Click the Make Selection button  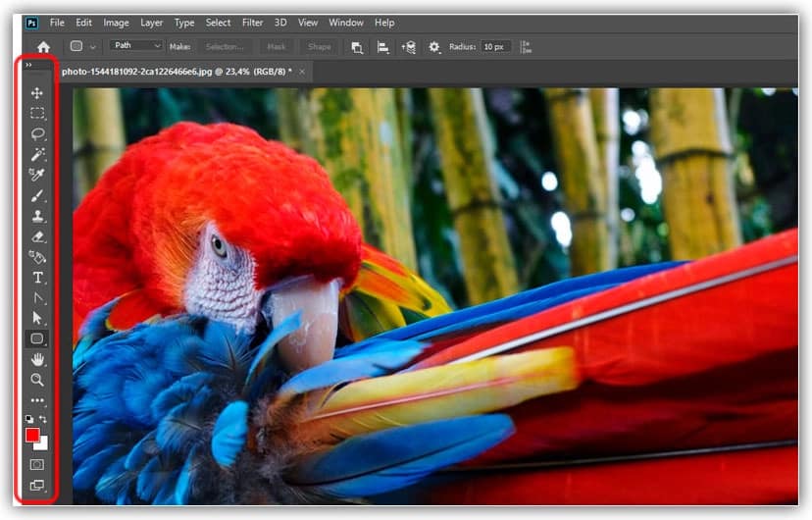pos(225,47)
